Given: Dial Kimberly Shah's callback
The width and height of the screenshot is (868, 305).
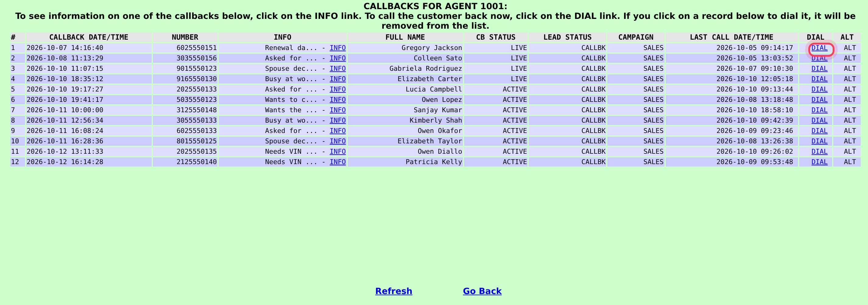Looking at the screenshot, I should (819, 120).
